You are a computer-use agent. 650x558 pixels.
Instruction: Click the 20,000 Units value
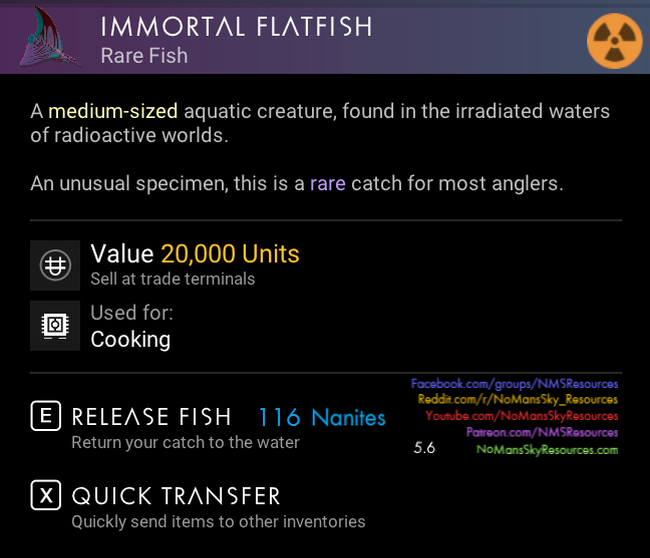(229, 254)
